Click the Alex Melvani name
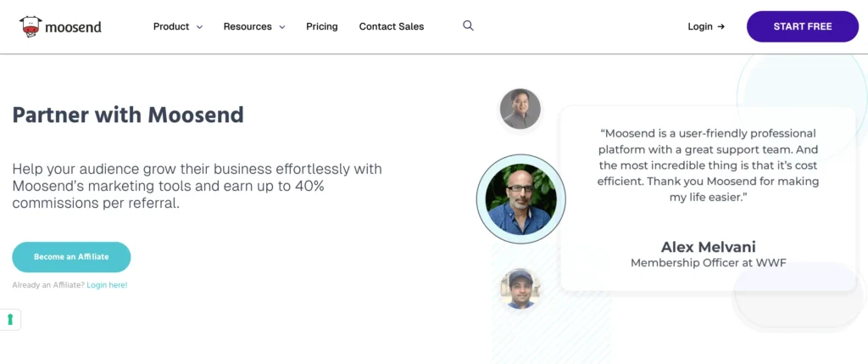The height and width of the screenshot is (364, 868). tap(708, 247)
